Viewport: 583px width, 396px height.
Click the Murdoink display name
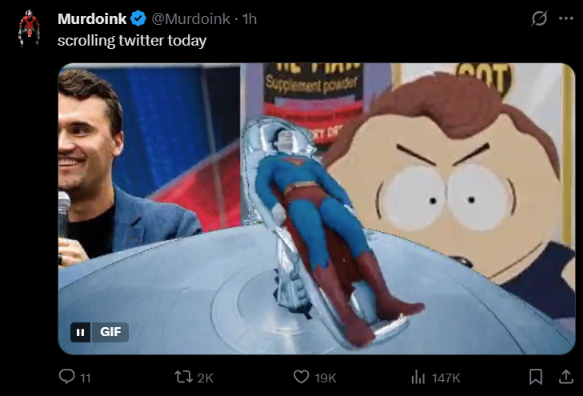92,19
